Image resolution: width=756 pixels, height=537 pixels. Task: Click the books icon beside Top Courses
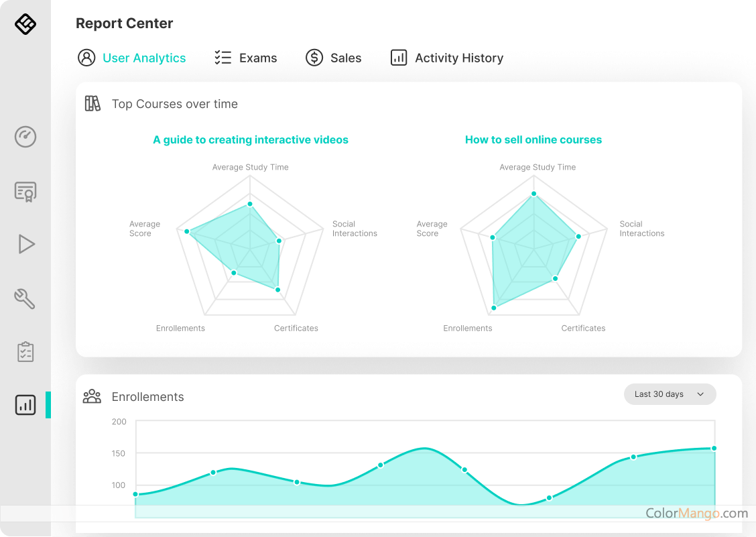pyautogui.click(x=92, y=104)
